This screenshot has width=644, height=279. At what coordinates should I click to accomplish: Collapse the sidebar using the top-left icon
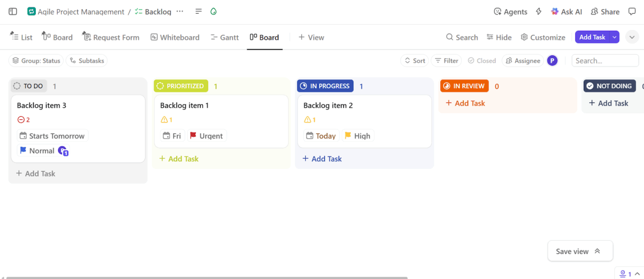[12, 12]
